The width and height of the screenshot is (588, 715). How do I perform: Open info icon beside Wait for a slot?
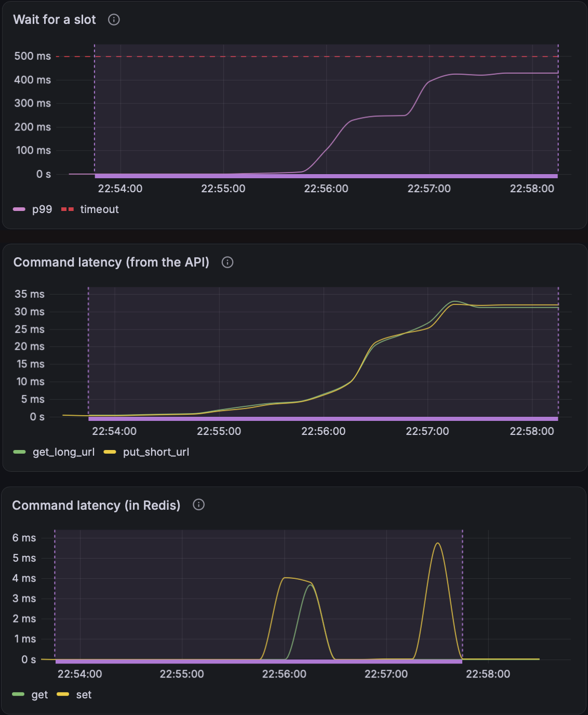114,20
